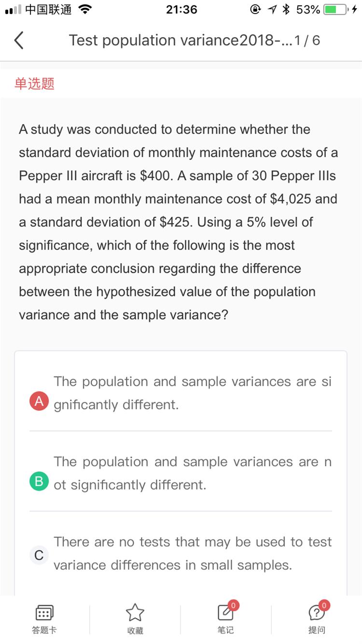
Task: Open the answer card icon
Action: (x=44, y=613)
